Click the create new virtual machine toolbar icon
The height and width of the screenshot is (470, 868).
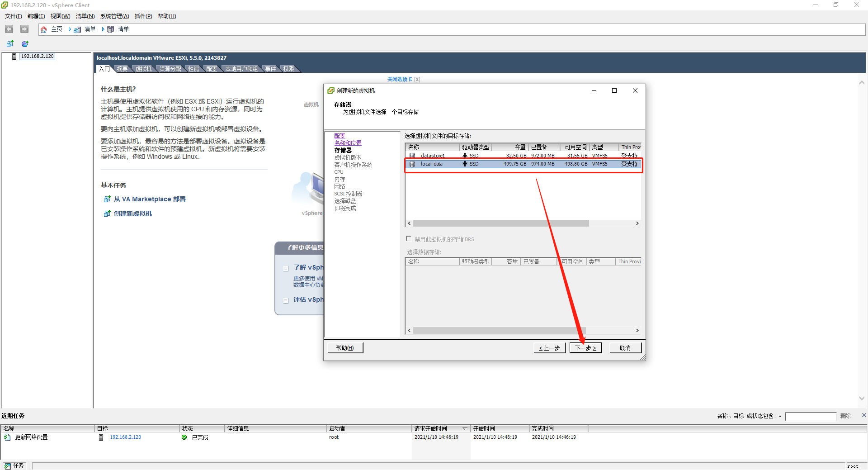pyautogui.click(x=9, y=43)
